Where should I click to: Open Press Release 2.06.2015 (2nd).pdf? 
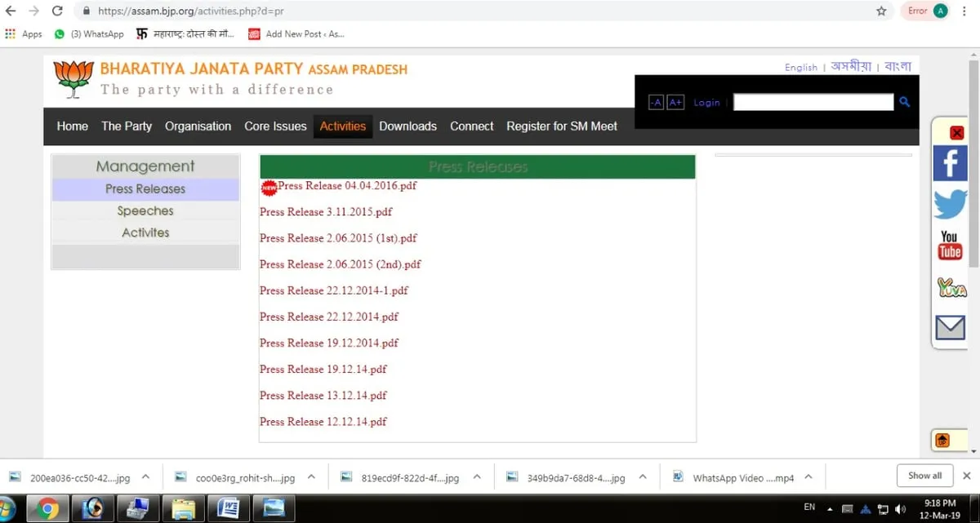pyautogui.click(x=341, y=264)
